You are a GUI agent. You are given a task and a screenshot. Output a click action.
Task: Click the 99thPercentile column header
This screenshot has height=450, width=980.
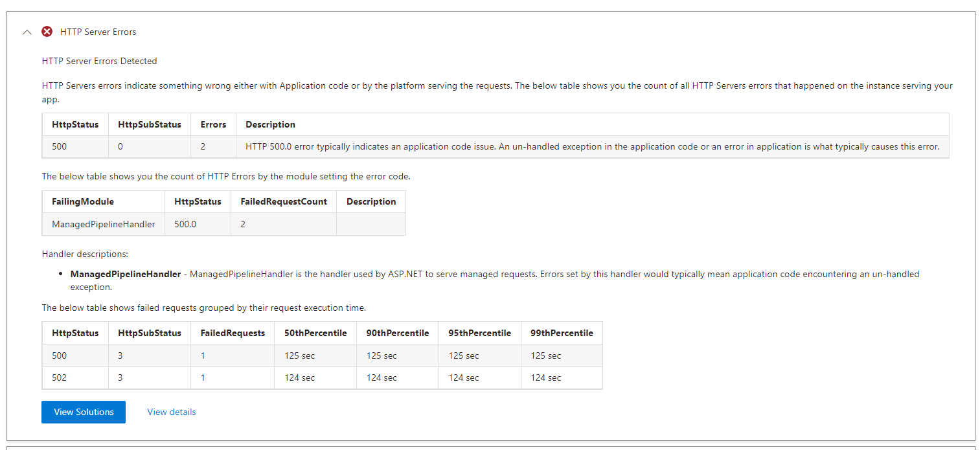[562, 333]
